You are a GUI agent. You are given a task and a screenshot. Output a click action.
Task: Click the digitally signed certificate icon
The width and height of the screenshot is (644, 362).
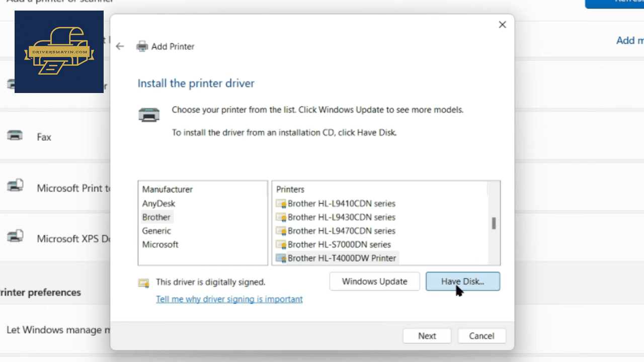click(144, 283)
